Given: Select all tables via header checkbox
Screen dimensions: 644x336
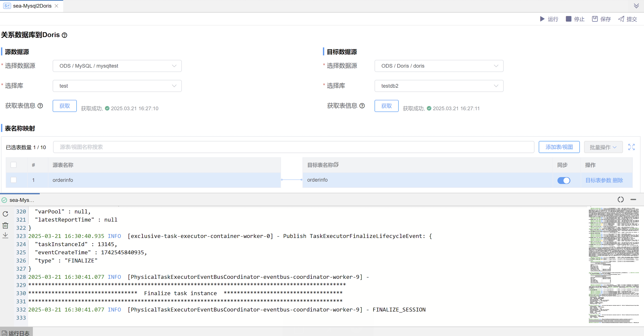Looking at the screenshot, I should 13,165.
